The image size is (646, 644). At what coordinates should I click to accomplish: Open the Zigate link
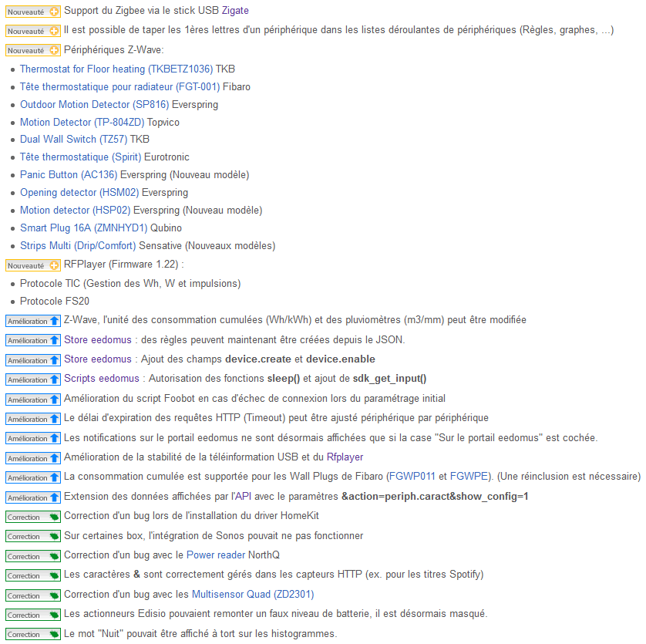[x=235, y=10]
